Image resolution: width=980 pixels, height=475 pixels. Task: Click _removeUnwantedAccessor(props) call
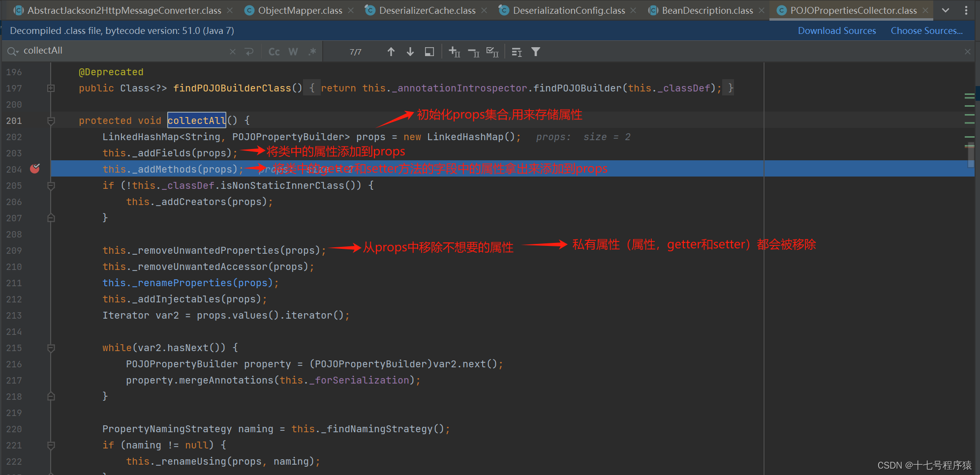[209, 267]
